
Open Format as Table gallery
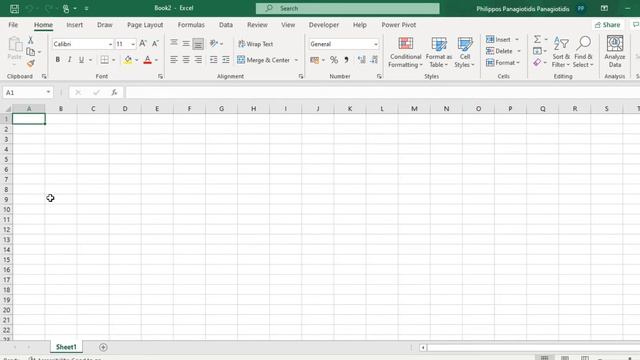point(439,52)
